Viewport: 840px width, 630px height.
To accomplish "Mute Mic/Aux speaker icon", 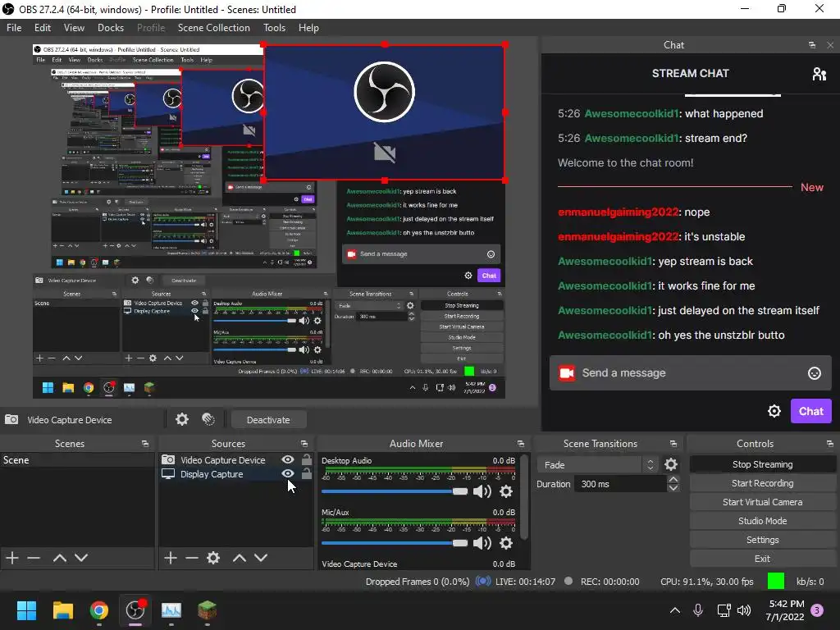I will [x=482, y=543].
